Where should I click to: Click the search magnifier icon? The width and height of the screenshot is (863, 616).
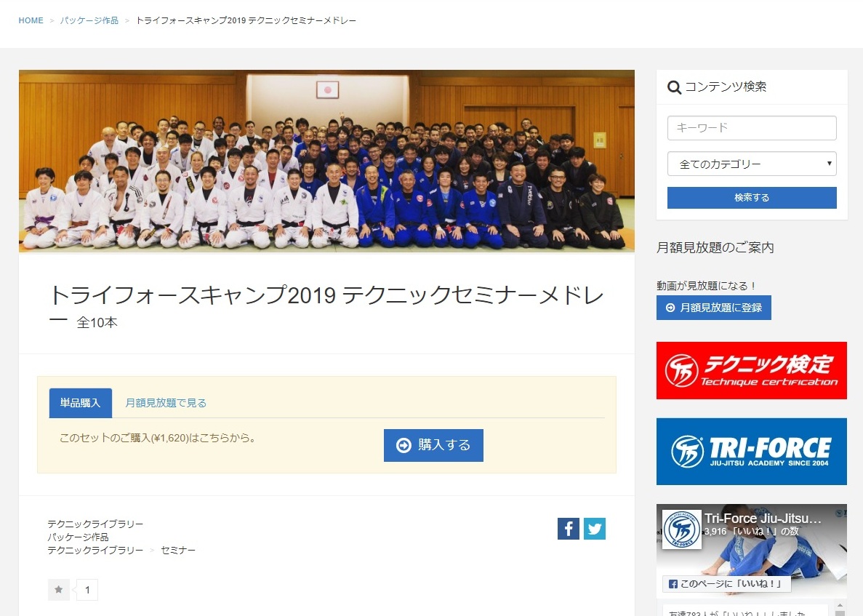674,87
